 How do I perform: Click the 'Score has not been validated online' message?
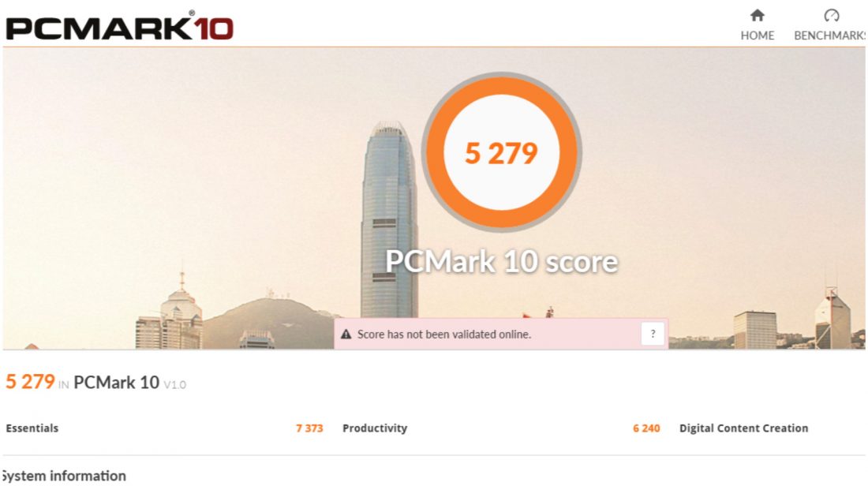(x=444, y=334)
